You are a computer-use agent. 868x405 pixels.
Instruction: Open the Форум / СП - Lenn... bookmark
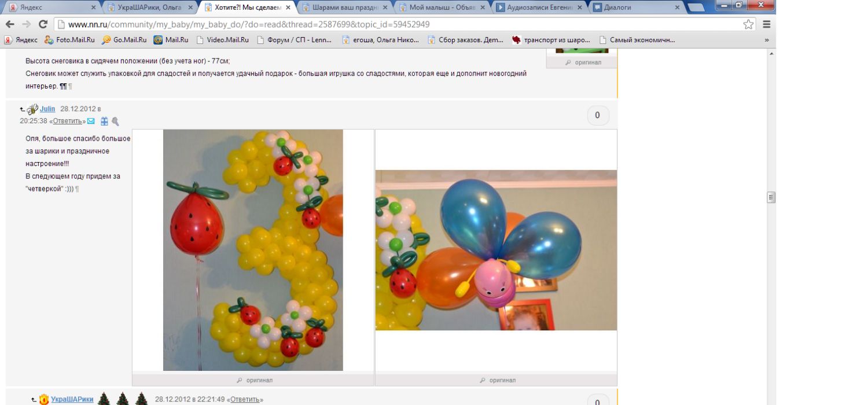pos(295,40)
